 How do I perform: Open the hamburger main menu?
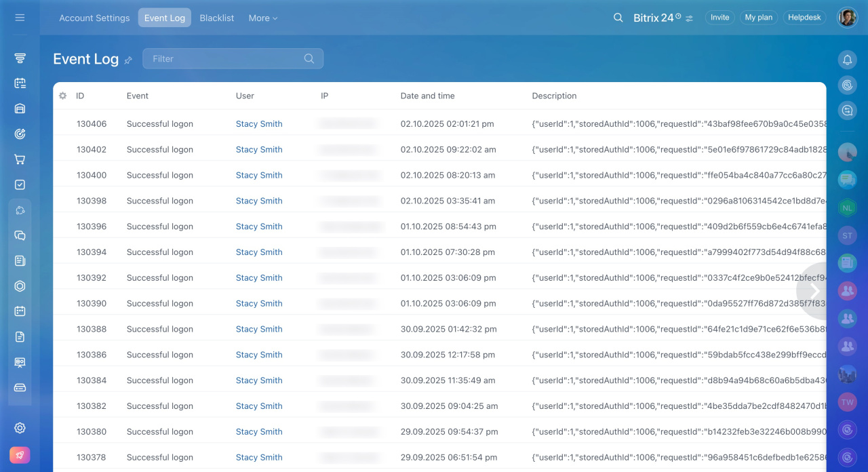[x=20, y=18]
